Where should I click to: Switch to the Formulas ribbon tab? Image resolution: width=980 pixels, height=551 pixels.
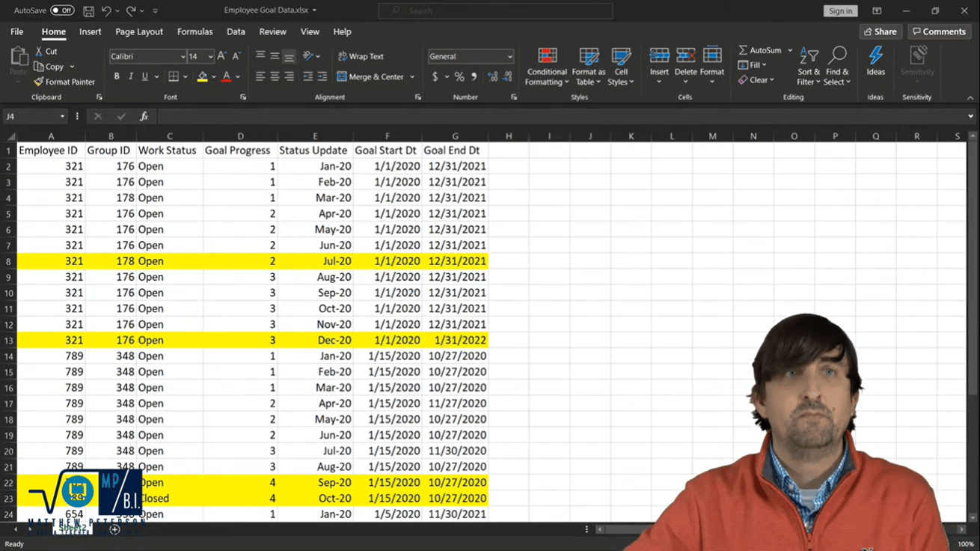click(x=195, y=31)
